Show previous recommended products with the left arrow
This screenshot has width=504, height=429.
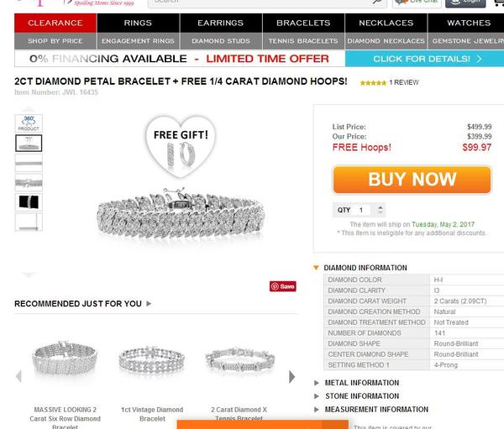[x=18, y=377]
